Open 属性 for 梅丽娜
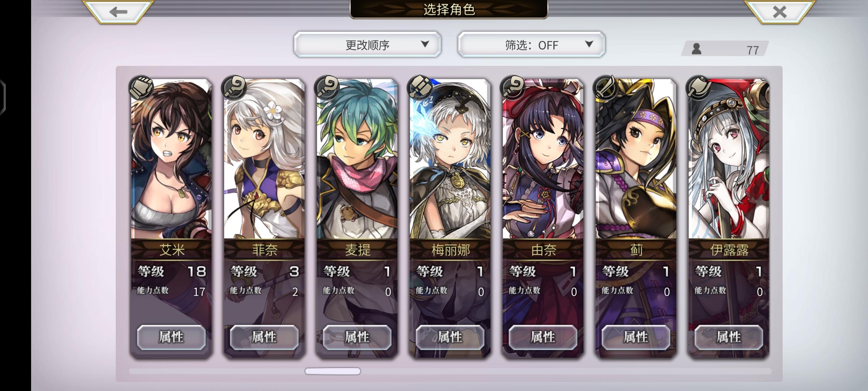868x391 pixels. click(x=450, y=337)
